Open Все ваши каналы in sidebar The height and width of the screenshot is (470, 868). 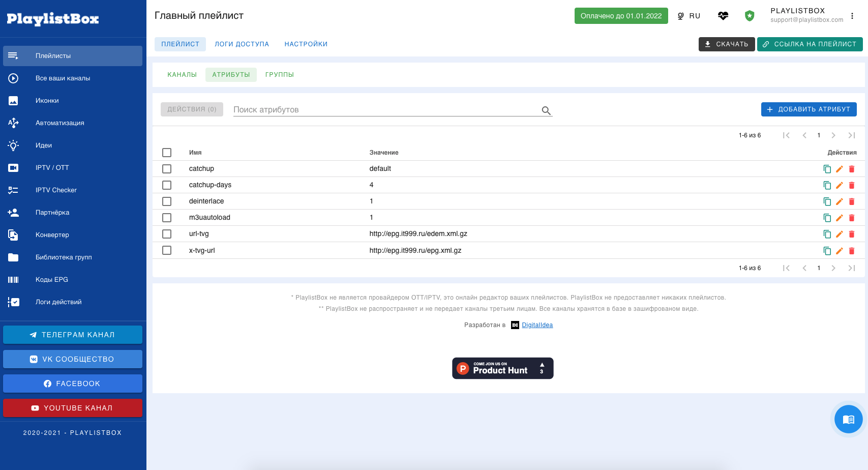[x=73, y=78]
